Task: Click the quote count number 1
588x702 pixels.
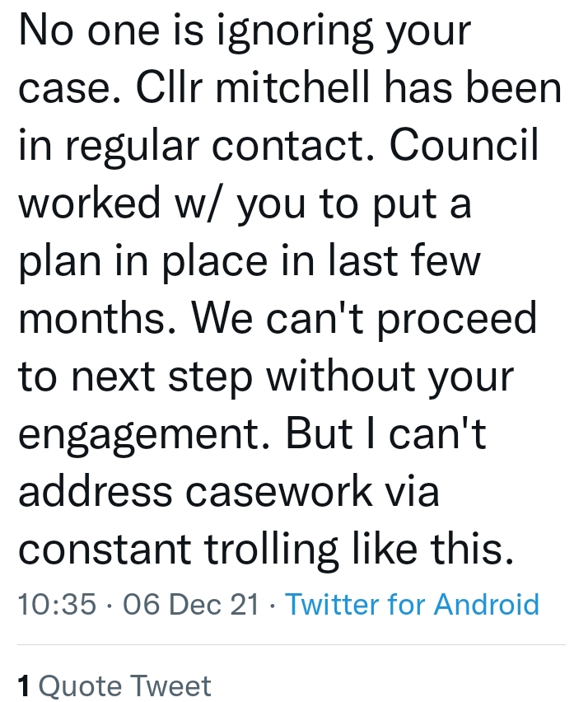Action: (x=24, y=686)
